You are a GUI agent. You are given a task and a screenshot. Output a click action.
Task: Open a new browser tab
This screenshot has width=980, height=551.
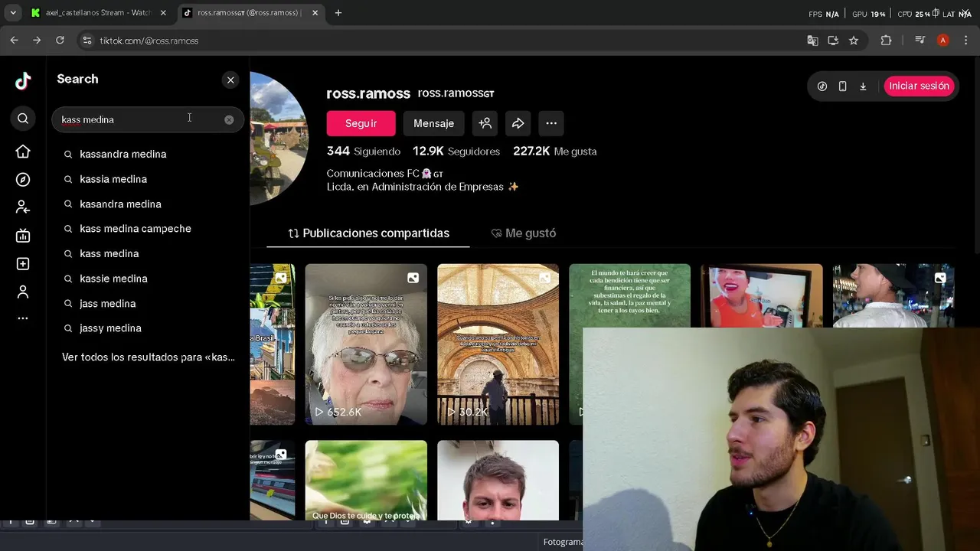point(338,13)
